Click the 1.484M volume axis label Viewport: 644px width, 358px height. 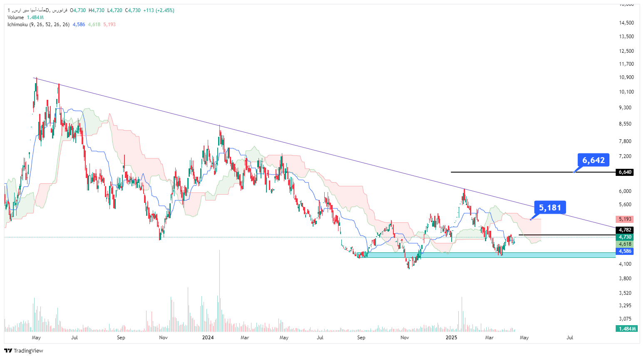click(627, 329)
